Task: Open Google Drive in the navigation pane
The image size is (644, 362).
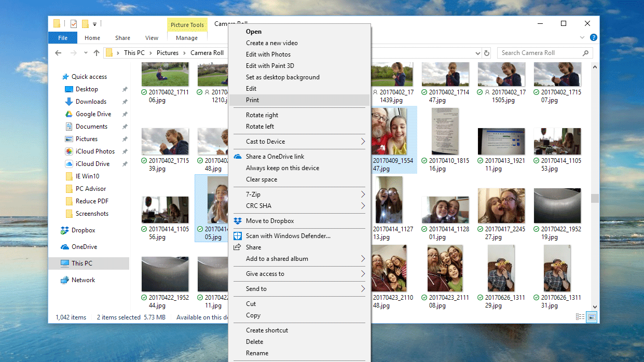Action: tap(88, 114)
